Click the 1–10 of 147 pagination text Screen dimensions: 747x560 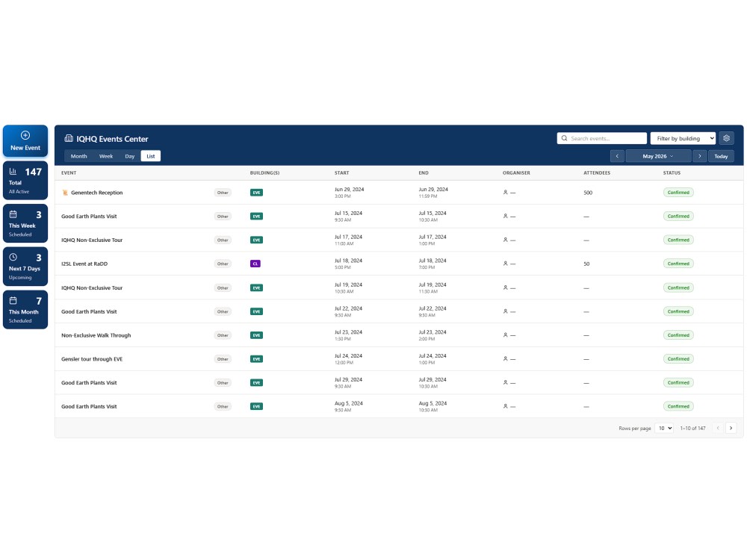tap(692, 428)
